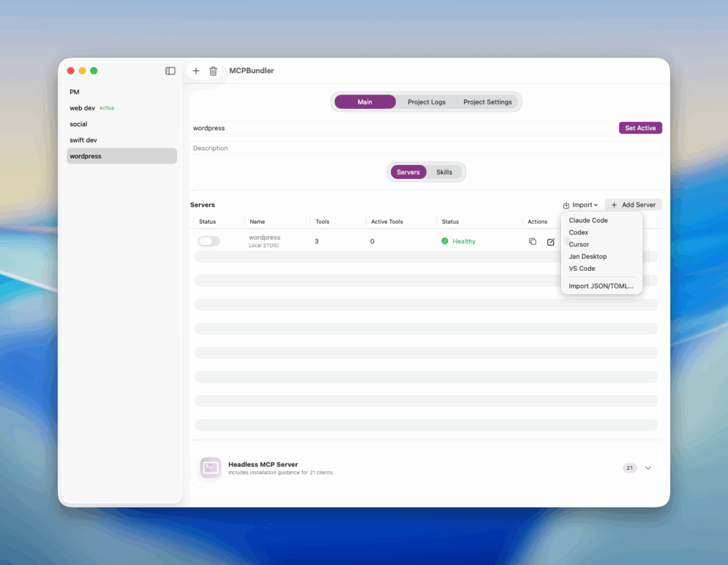Viewport: 728px width, 565px height.
Task: Click the green Healthy checkmark icon
Action: click(x=445, y=242)
